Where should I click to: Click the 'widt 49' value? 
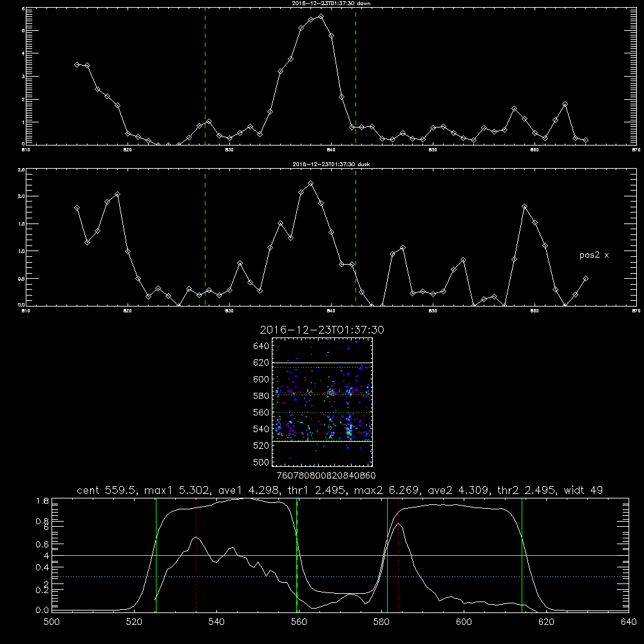583,490
